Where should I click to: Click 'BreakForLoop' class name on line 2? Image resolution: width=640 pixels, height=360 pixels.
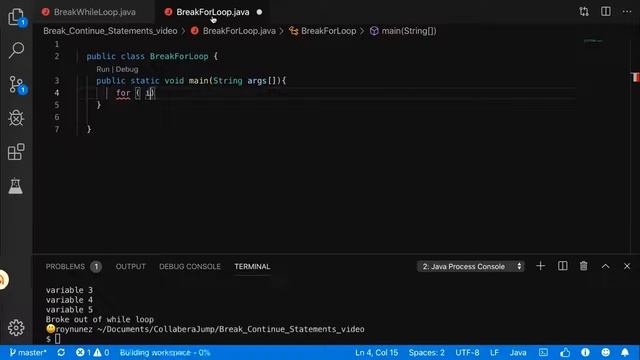coord(179,56)
